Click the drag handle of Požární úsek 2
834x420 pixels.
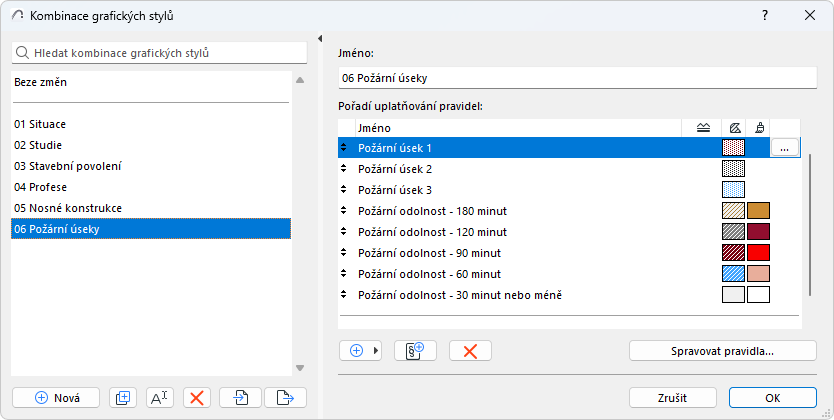tap(345, 169)
